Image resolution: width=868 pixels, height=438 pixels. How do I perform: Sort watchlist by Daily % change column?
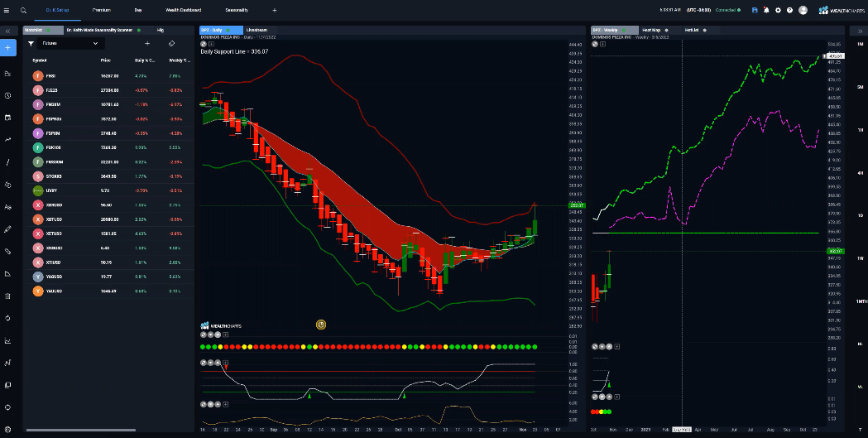tap(145, 60)
